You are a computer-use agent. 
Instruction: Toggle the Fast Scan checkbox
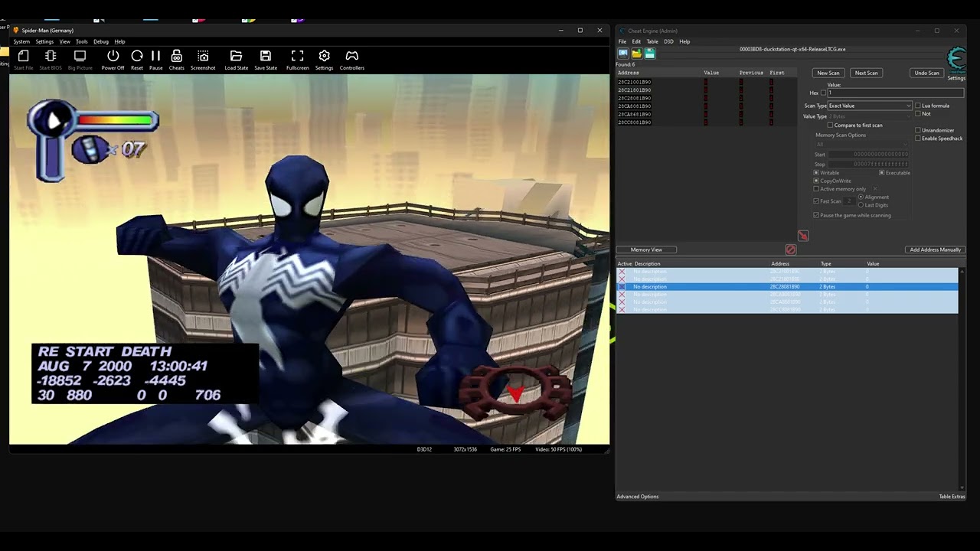[816, 201]
